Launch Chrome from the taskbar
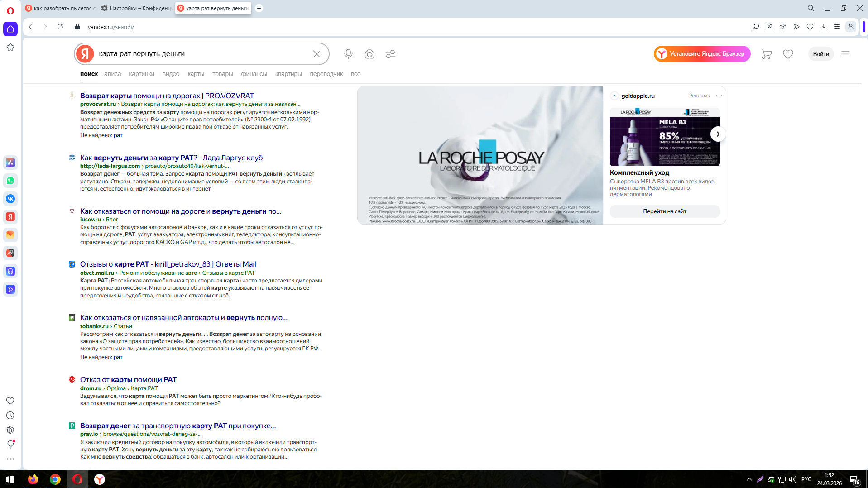This screenshot has height=488, width=868. [55, 479]
